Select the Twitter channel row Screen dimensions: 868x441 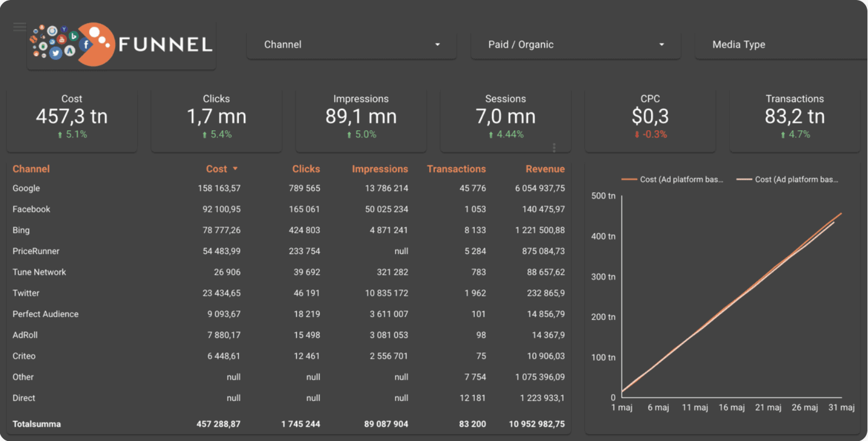(x=289, y=293)
